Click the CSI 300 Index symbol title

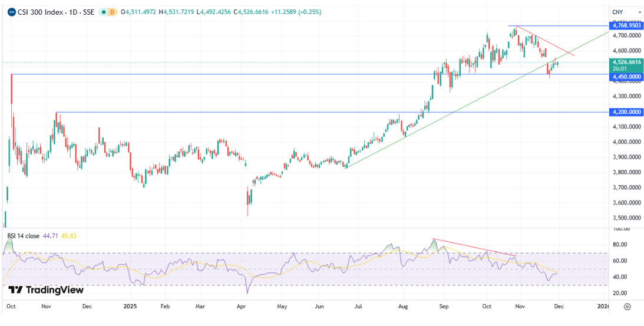(x=55, y=12)
